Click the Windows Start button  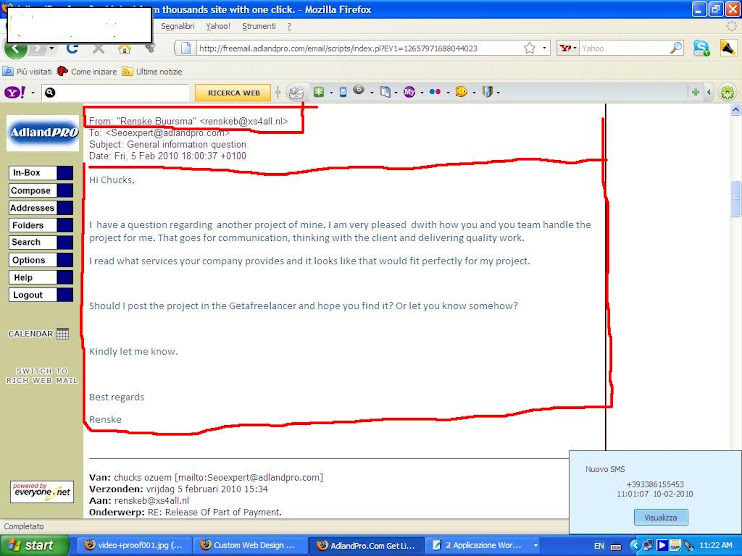point(33,546)
